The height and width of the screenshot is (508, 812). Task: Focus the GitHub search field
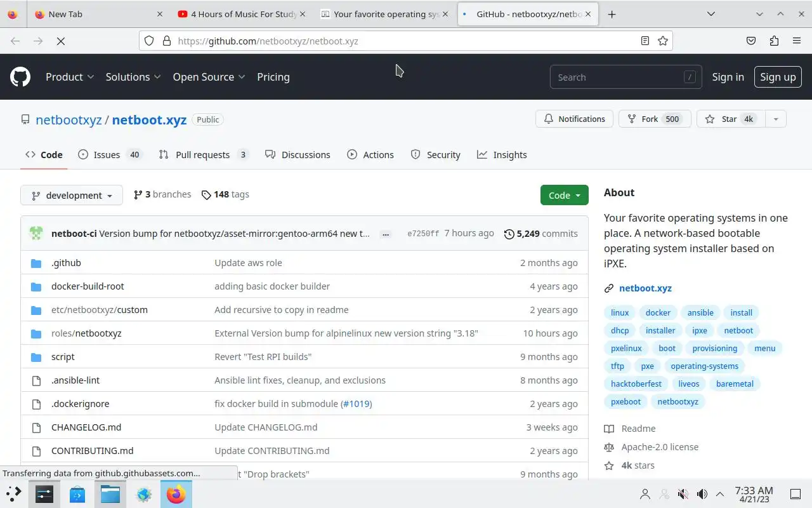(625, 77)
